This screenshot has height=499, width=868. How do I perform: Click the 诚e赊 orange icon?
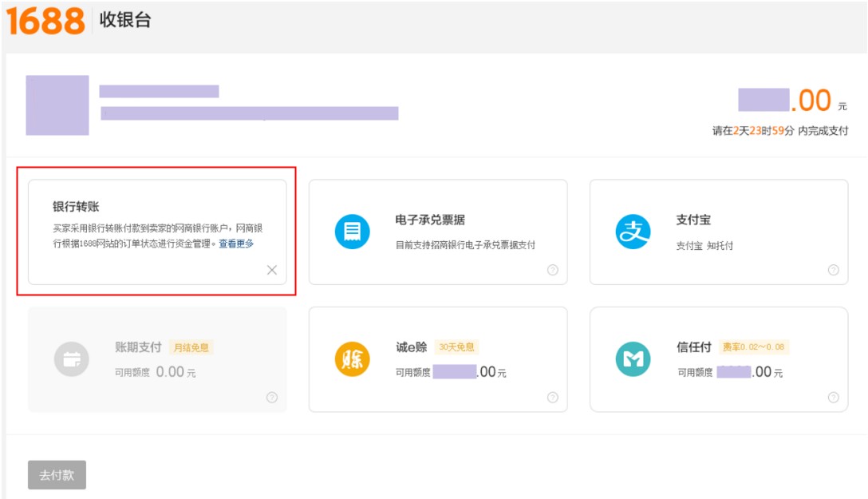(352, 359)
